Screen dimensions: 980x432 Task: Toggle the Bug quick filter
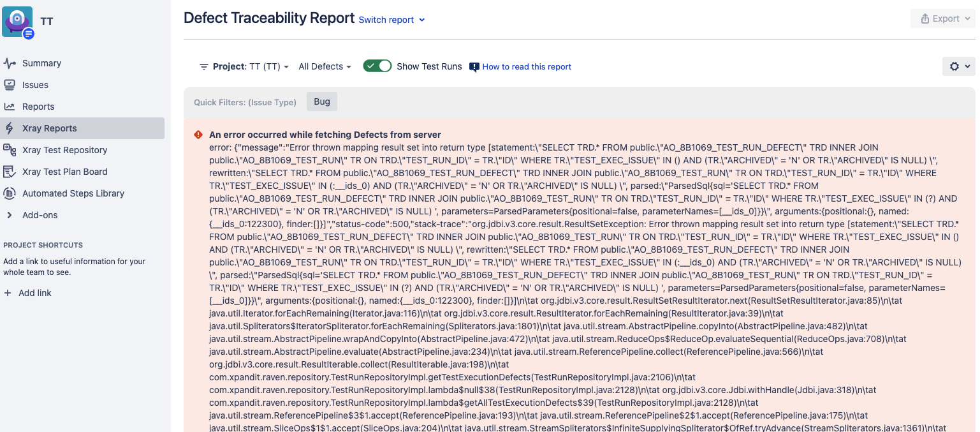click(x=322, y=102)
